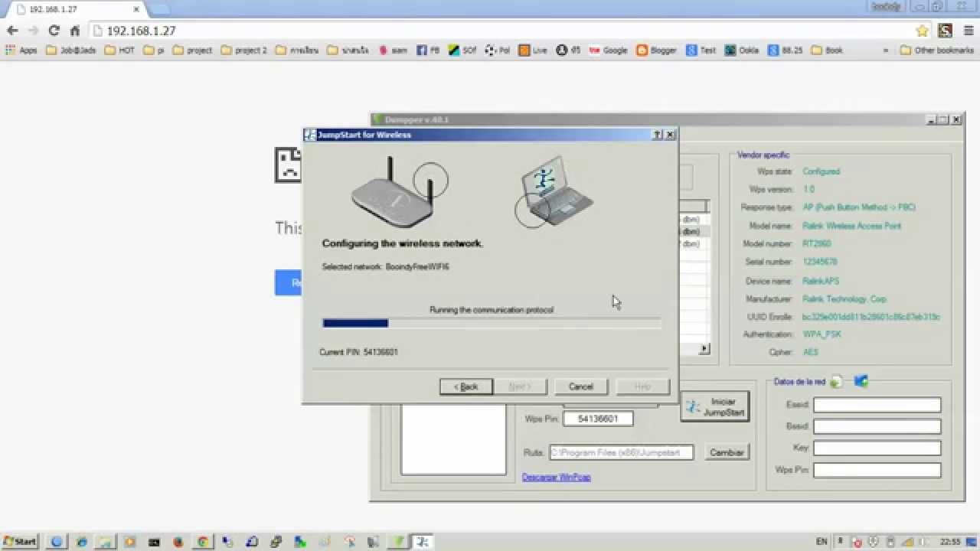This screenshot has width=980, height=551.
Task: Click the Ruta path field
Action: (622, 452)
